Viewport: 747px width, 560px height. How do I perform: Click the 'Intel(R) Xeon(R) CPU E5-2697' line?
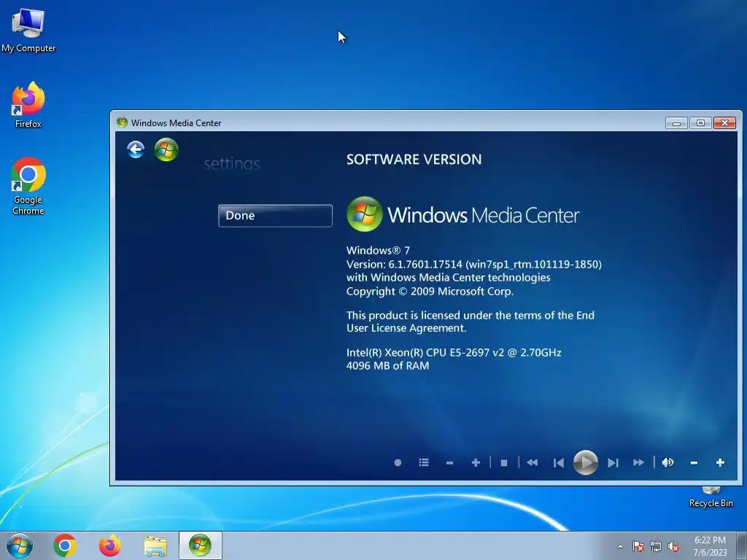pyautogui.click(x=454, y=353)
